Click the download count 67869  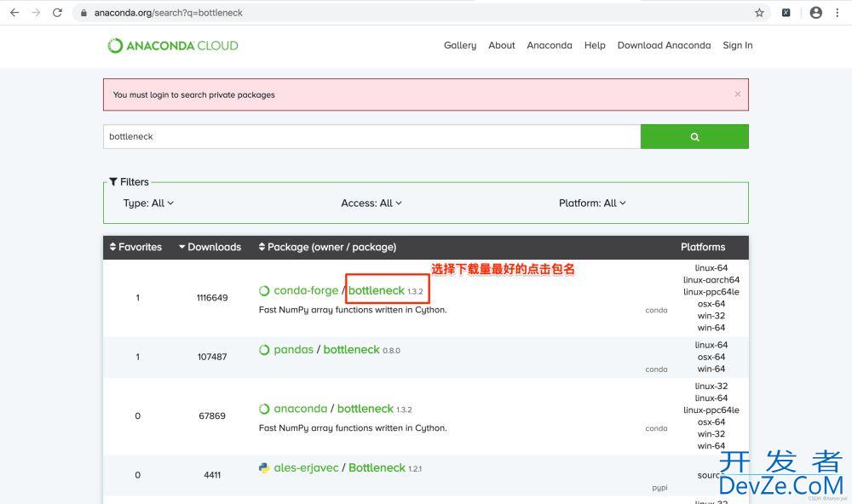pyautogui.click(x=212, y=416)
